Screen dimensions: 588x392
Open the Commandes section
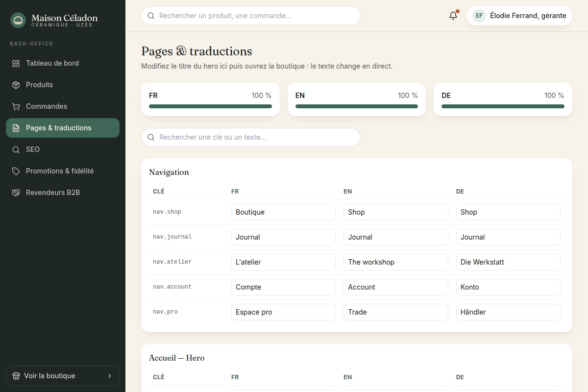(x=63, y=106)
